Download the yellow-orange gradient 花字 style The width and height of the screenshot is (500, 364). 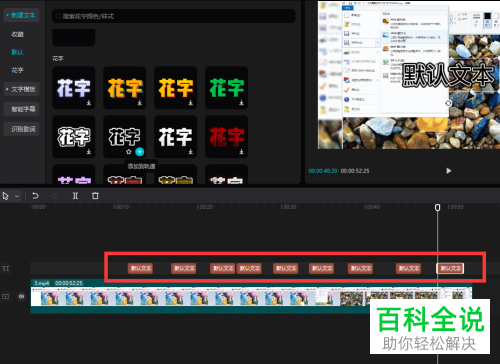coord(190,103)
